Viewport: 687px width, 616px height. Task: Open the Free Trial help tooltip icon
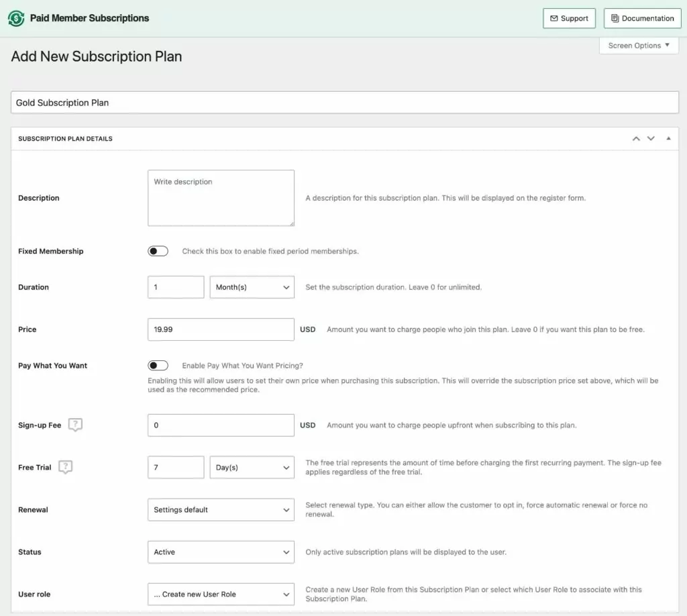click(x=65, y=467)
